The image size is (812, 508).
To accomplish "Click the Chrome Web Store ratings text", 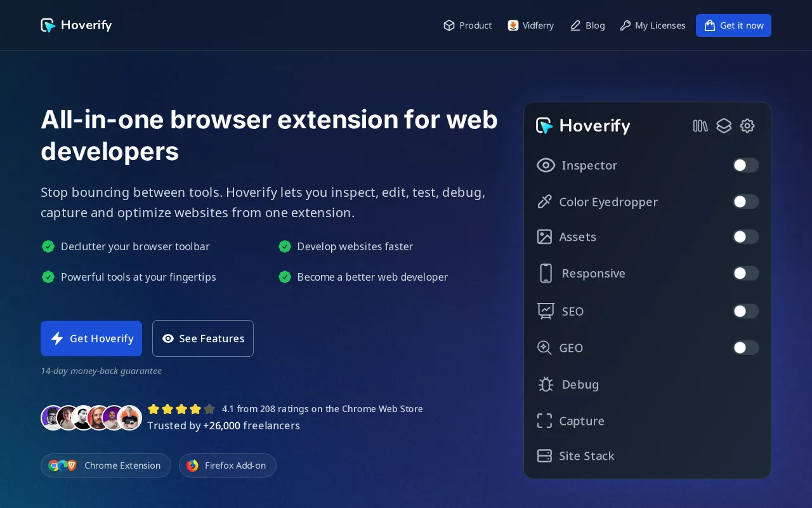I will pyautogui.click(x=322, y=409).
